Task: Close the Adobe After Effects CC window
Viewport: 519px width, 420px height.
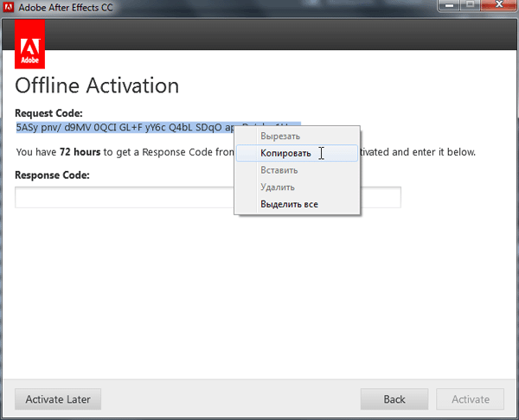Action: coord(499,6)
